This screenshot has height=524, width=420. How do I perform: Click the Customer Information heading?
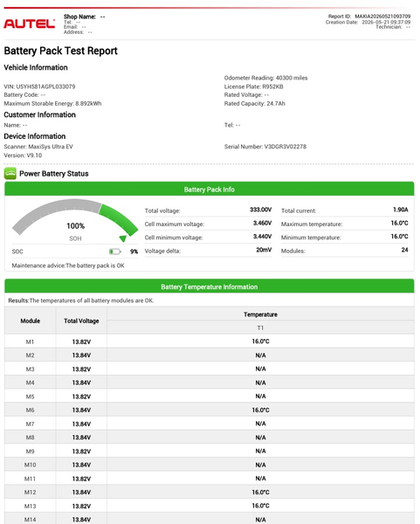[x=40, y=114]
